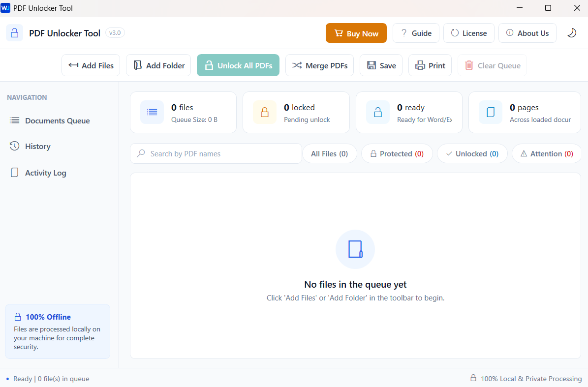Click the WJ app icon in the title bar
The image size is (588, 387).
pyautogui.click(x=5, y=8)
